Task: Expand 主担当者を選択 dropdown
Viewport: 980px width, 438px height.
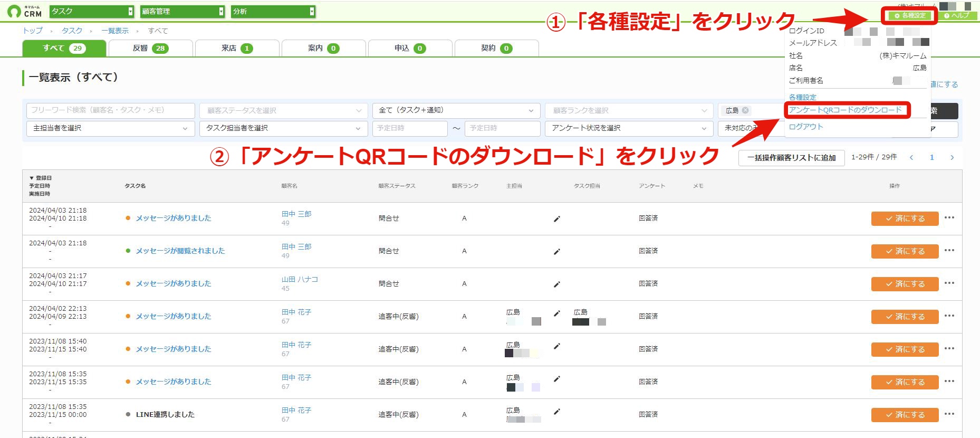Action: (111, 128)
